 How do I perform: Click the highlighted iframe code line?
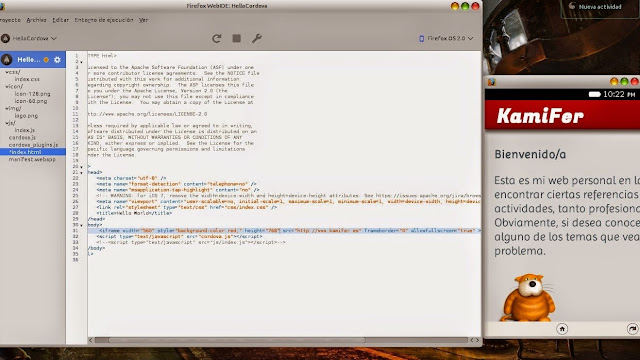coord(284,231)
